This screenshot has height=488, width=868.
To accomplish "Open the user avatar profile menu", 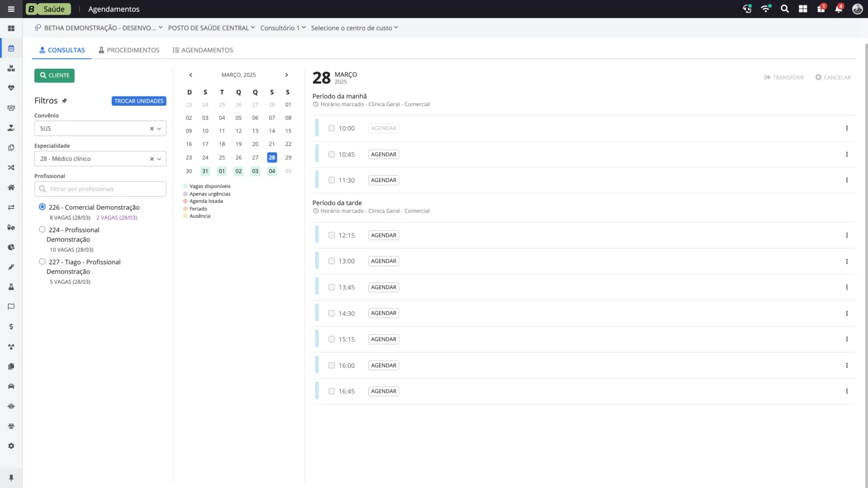I will 858,9.
